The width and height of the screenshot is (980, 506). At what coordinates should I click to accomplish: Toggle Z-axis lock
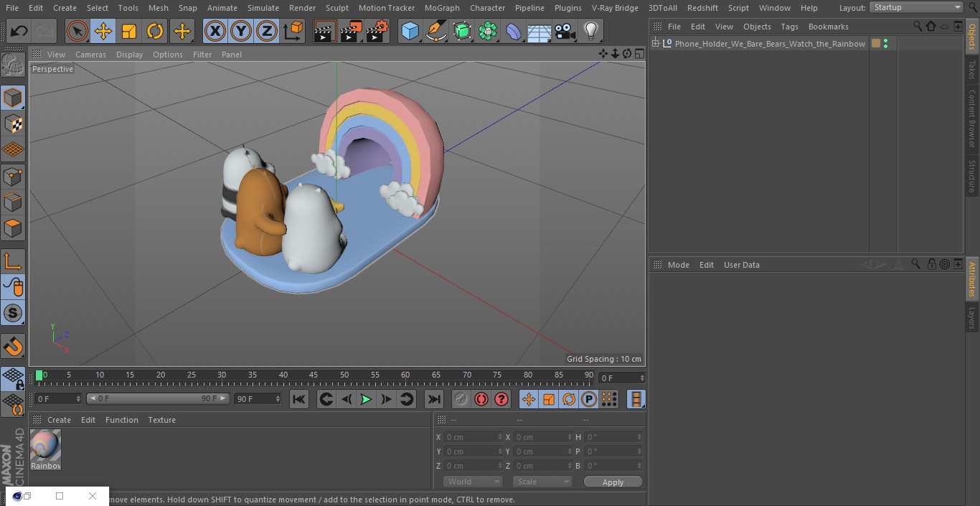(267, 32)
